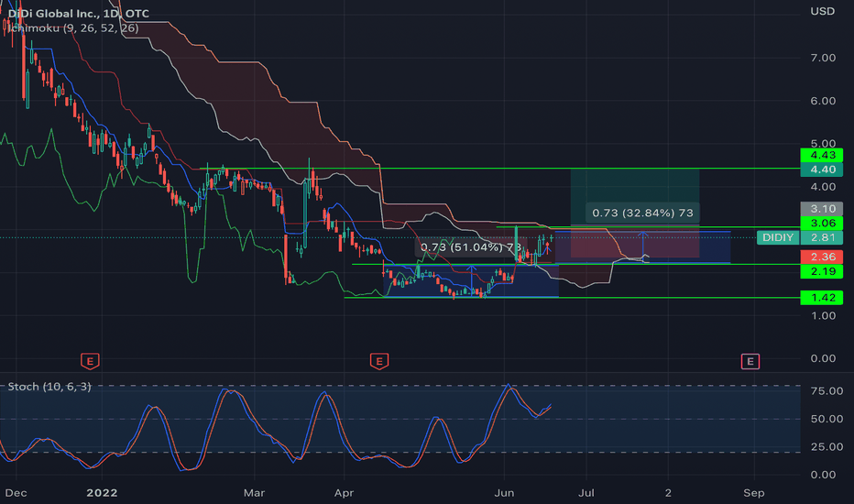Click the April earnings E marker

click(x=379, y=361)
